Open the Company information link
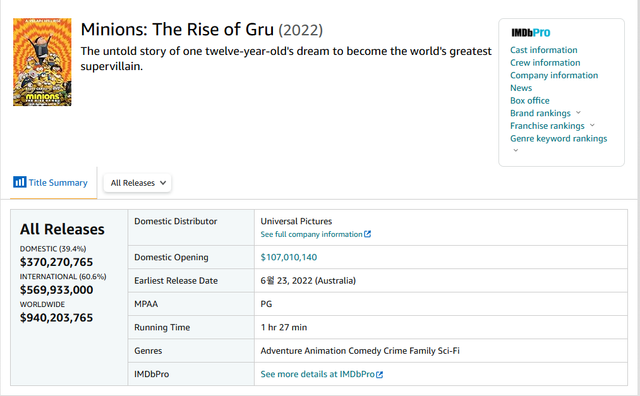 [554, 75]
